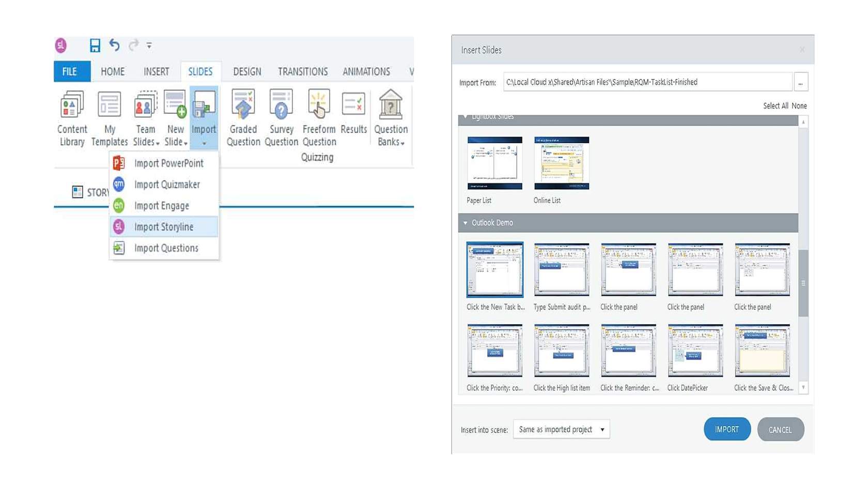Click the scroll up arrow in slide list
This screenshot has width=868, height=489.
coord(803,122)
